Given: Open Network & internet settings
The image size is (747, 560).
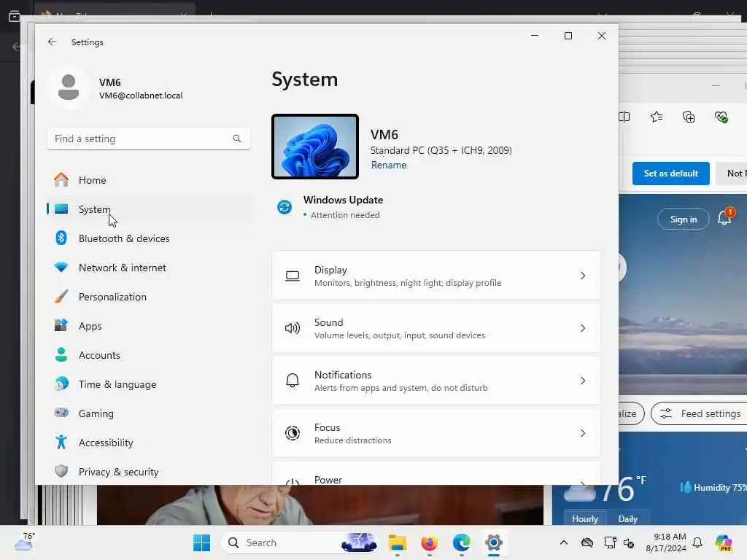Looking at the screenshot, I should tap(149, 268).
